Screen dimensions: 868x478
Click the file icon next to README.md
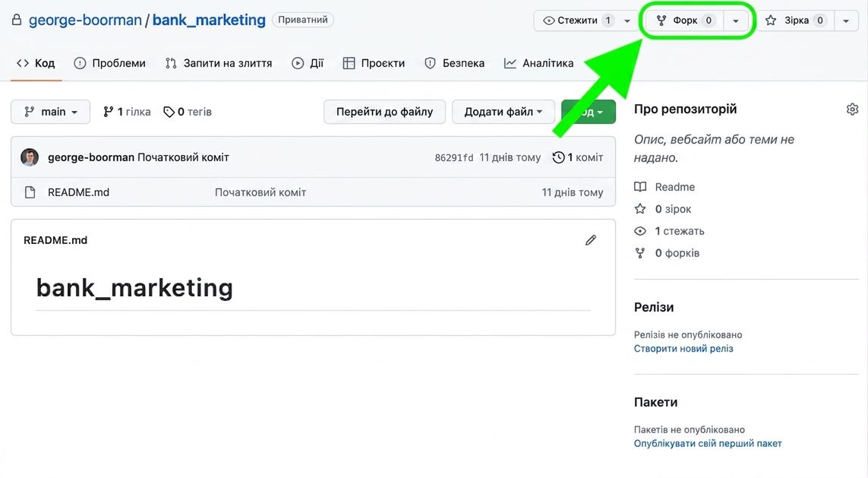pos(30,192)
